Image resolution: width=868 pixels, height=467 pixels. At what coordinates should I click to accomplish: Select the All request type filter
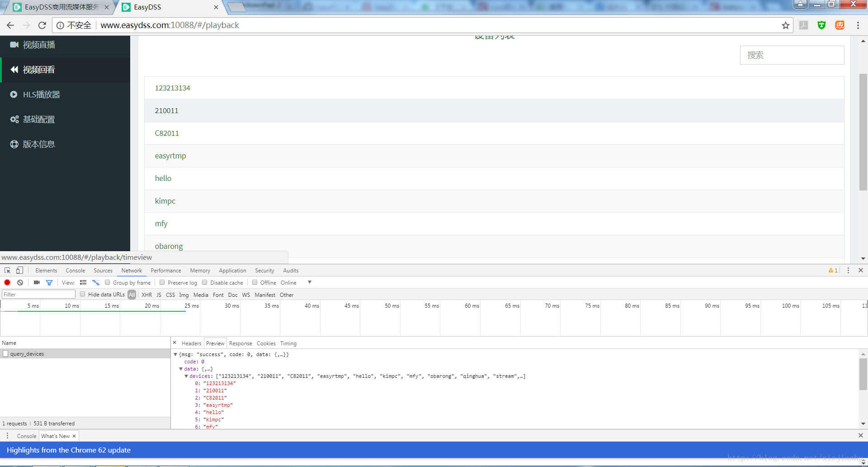[132, 295]
